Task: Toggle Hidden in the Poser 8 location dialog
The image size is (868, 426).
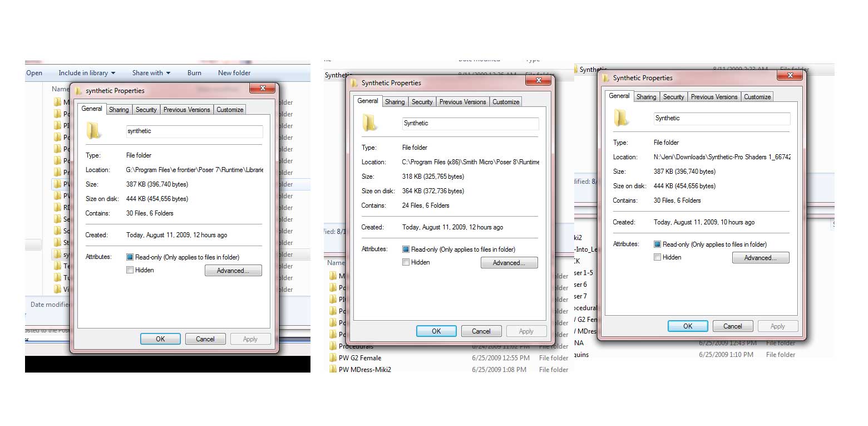Action: [x=406, y=262]
